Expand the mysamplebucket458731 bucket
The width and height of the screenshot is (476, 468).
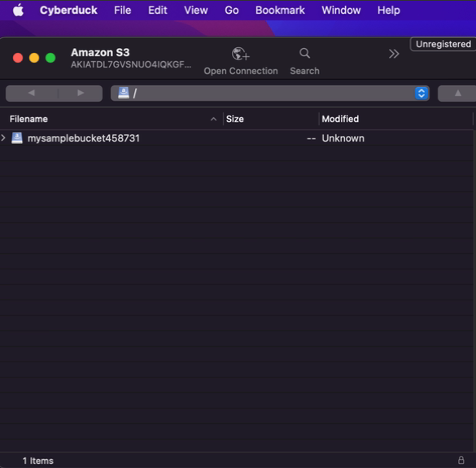point(3,138)
